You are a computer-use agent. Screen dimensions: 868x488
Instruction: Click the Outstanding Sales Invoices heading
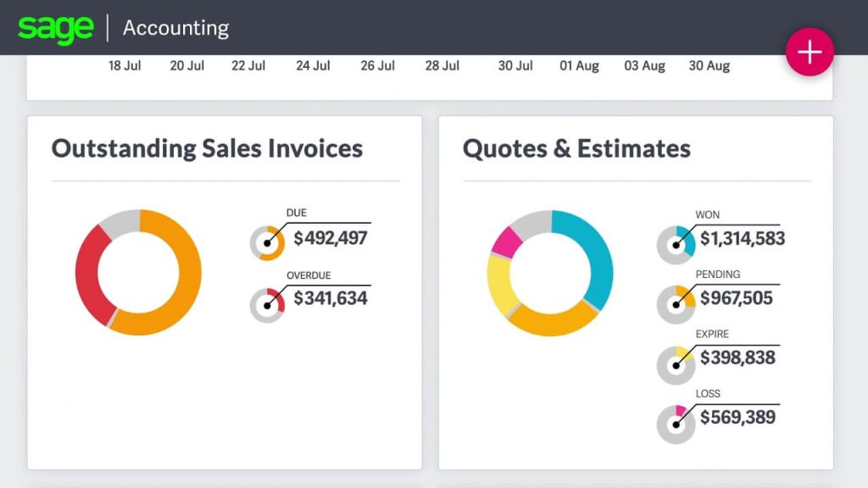207,149
